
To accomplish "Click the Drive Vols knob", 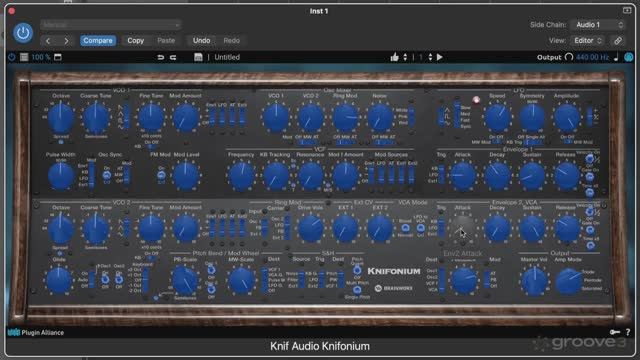I will (x=311, y=228).
